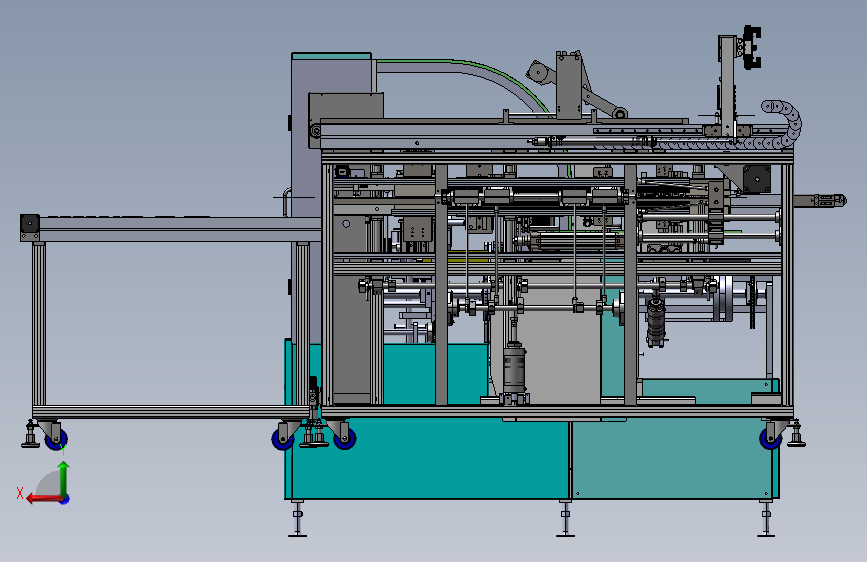Viewport: 867px width, 562px height.
Task: Click the red X axis arrow of the triad
Action: pyautogui.click(x=44, y=499)
